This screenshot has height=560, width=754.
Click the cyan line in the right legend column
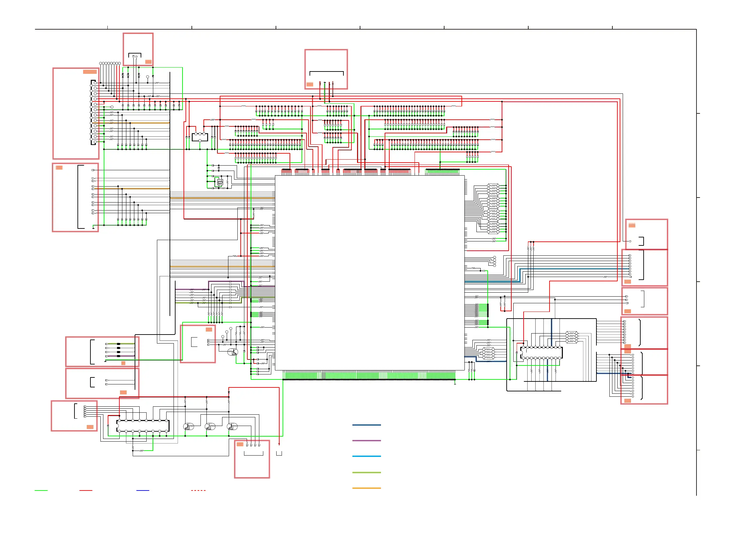(x=366, y=456)
